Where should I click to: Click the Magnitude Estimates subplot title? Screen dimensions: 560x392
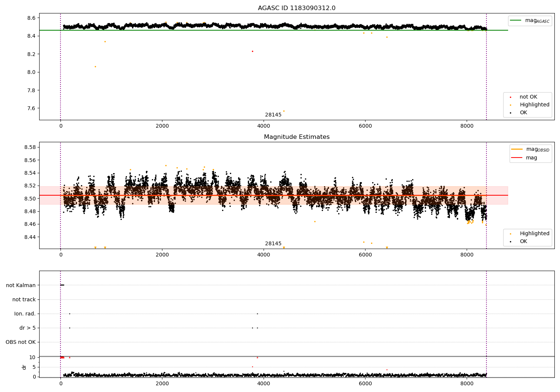[x=296, y=137]
